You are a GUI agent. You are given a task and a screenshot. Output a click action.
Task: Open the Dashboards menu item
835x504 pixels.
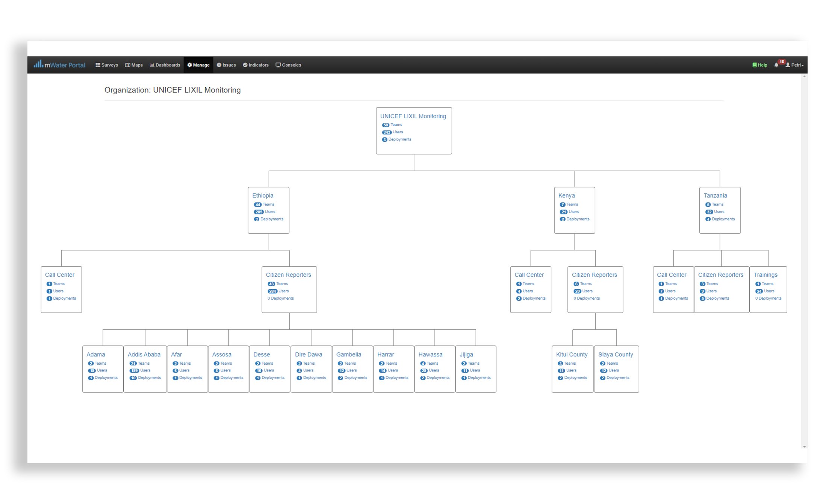[165, 65]
